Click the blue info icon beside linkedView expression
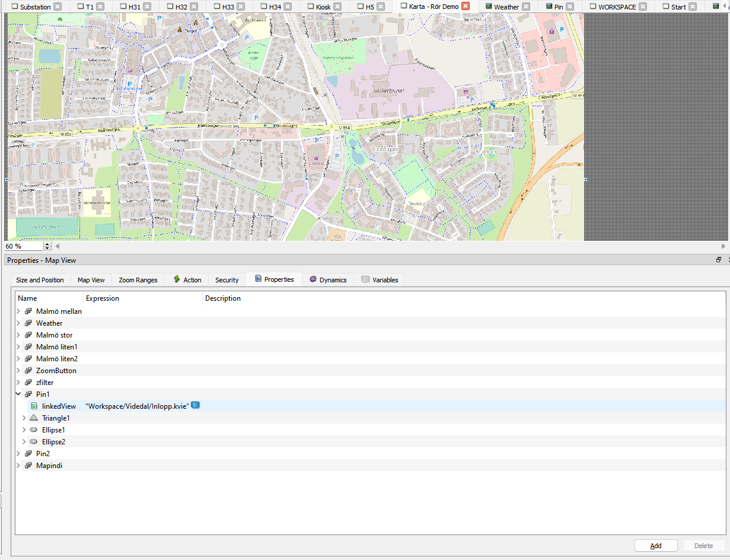The image size is (730, 560). coord(195,405)
